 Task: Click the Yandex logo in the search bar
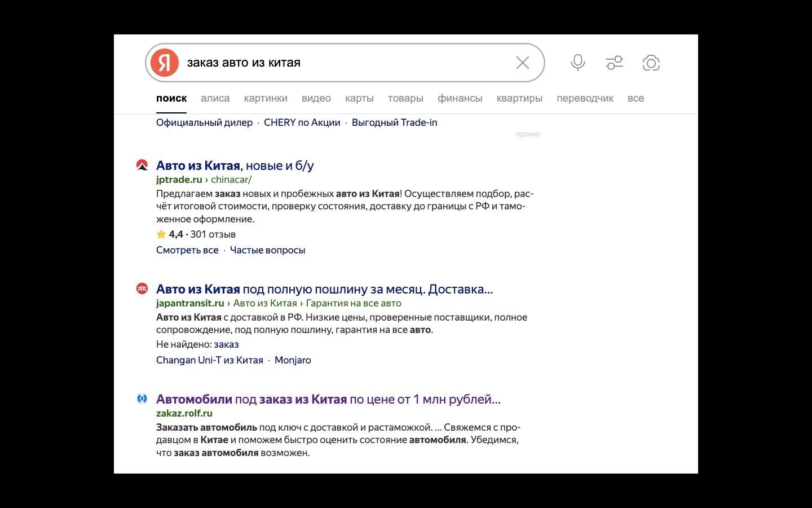(165, 63)
